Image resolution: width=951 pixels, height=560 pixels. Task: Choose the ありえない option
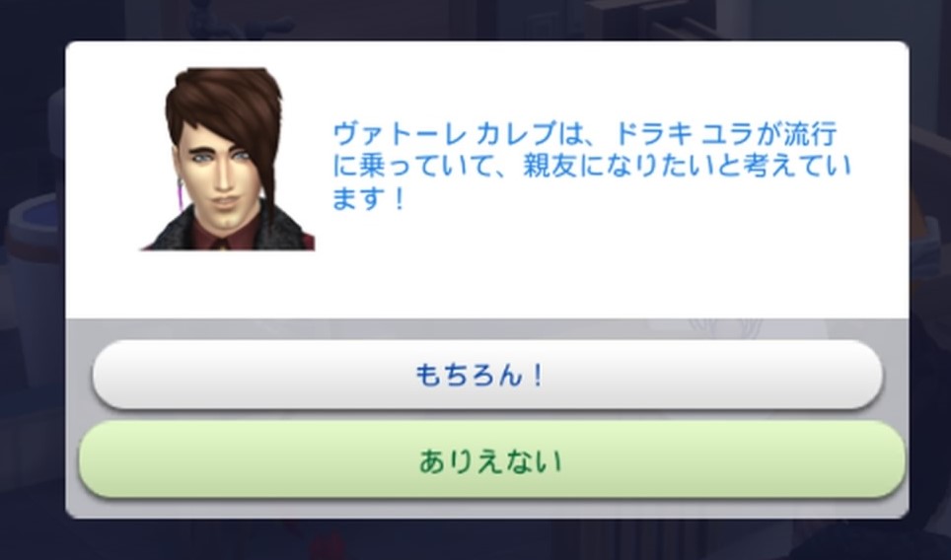point(491,460)
